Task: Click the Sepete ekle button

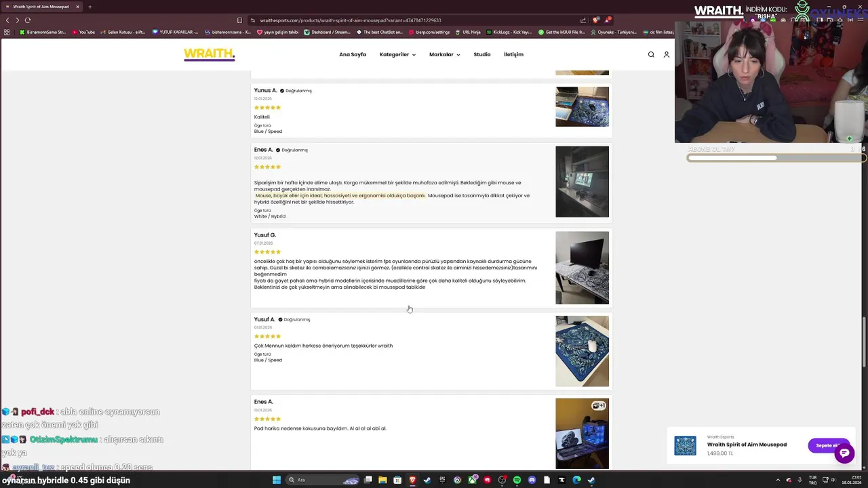Action: coord(827,445)
